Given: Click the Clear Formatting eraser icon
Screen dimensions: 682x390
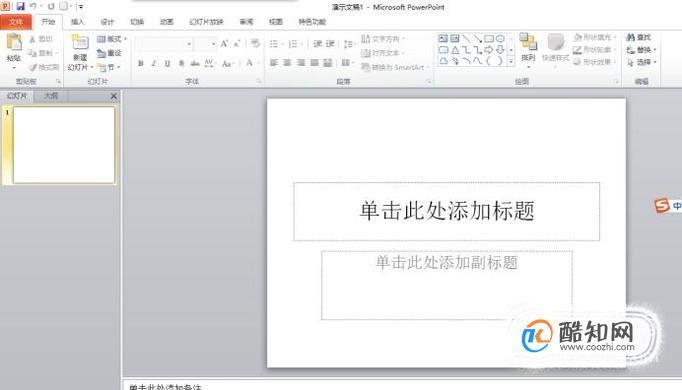Looking at the screenshot, I should pyautogui.click(x=255, y=43).
